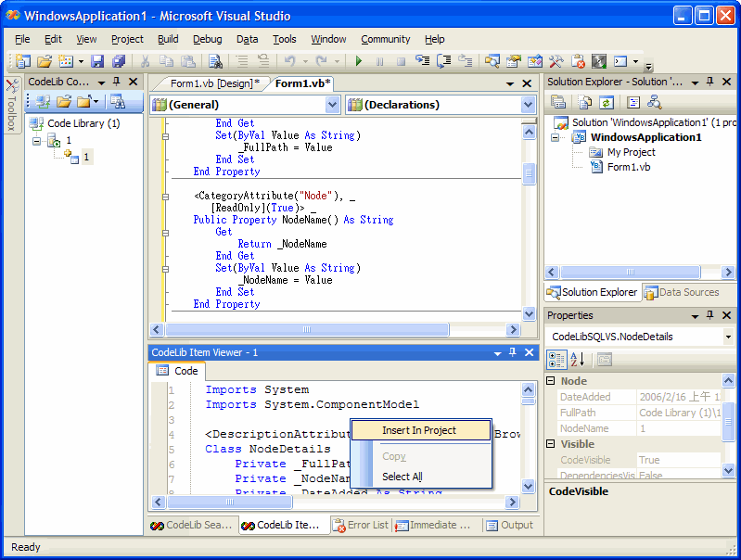741x560 pixels.
Task: Click the CodeLib search binoculars icon
Action: tap(118, 101)
